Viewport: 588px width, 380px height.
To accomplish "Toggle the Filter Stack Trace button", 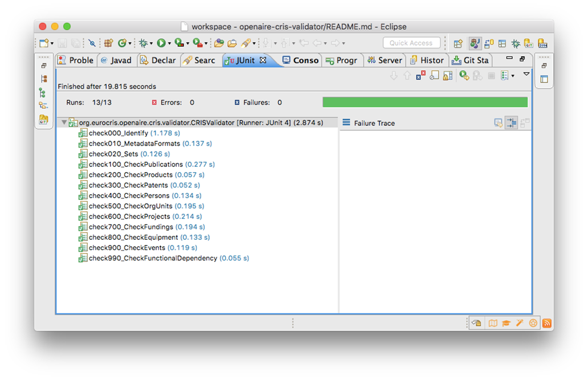I will (x=512, y=122).
